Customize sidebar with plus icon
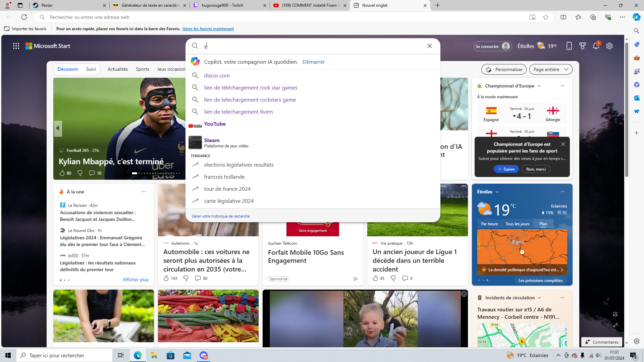644x362 pixels. [637, 133]
